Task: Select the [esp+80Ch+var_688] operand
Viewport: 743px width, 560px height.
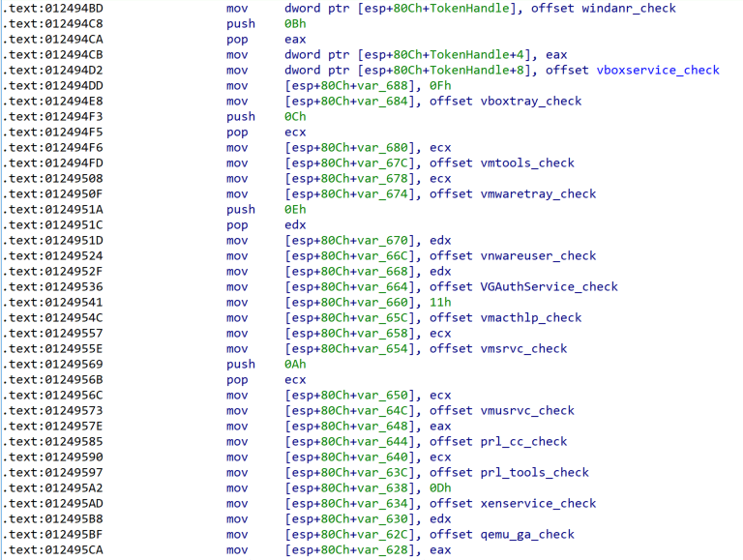Action: click(x=349, y=86)
